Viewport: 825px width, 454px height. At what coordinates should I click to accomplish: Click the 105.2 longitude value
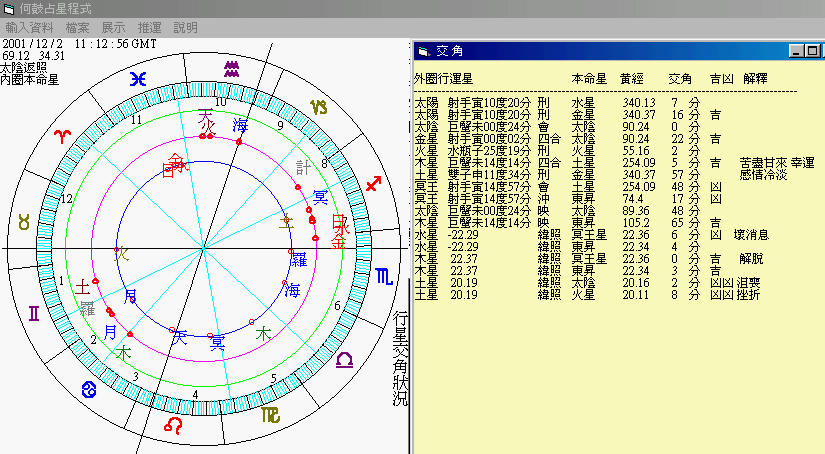click(x=636, y=223)
